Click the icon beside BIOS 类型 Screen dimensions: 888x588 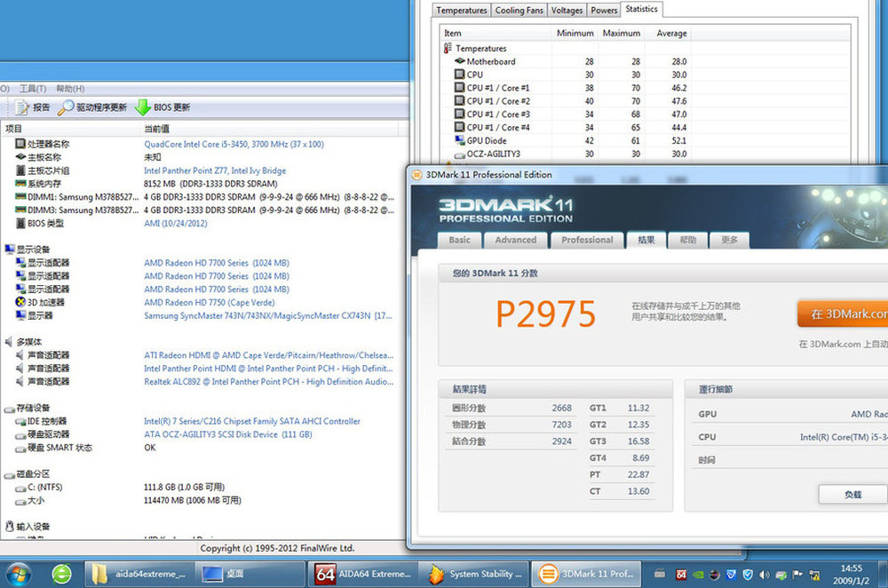tap(20, 223)
